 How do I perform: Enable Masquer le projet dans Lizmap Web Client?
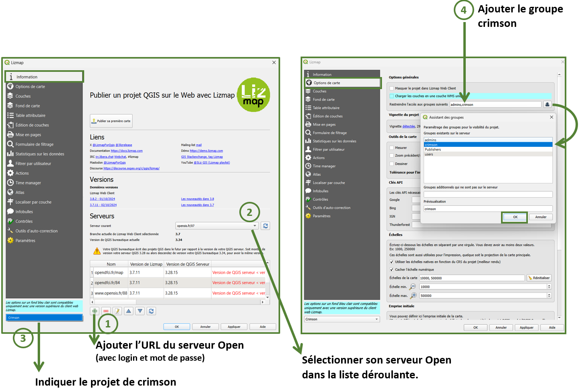click(x=392, y=88)
